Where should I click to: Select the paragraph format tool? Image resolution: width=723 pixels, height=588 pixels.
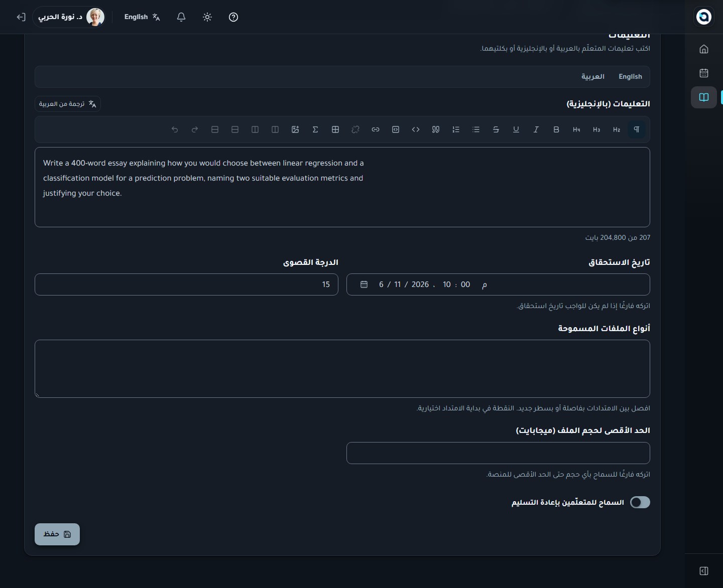637,129
